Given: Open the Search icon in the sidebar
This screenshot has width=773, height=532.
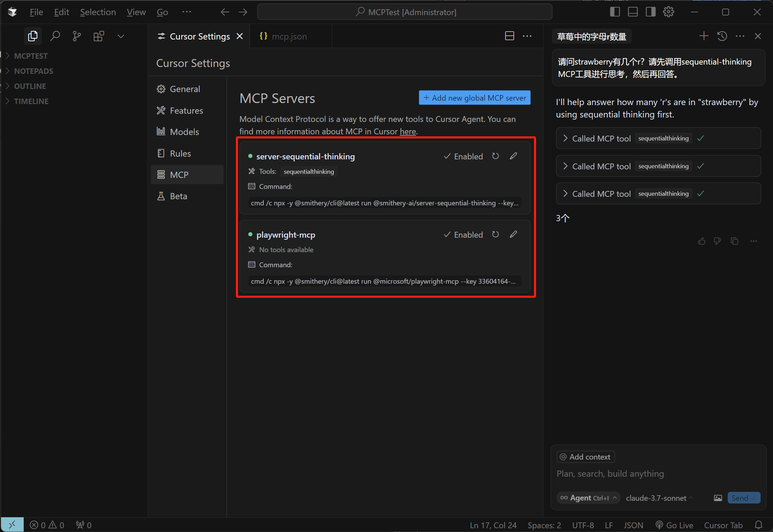Looking at the screenshot, I should click(55, 36).
